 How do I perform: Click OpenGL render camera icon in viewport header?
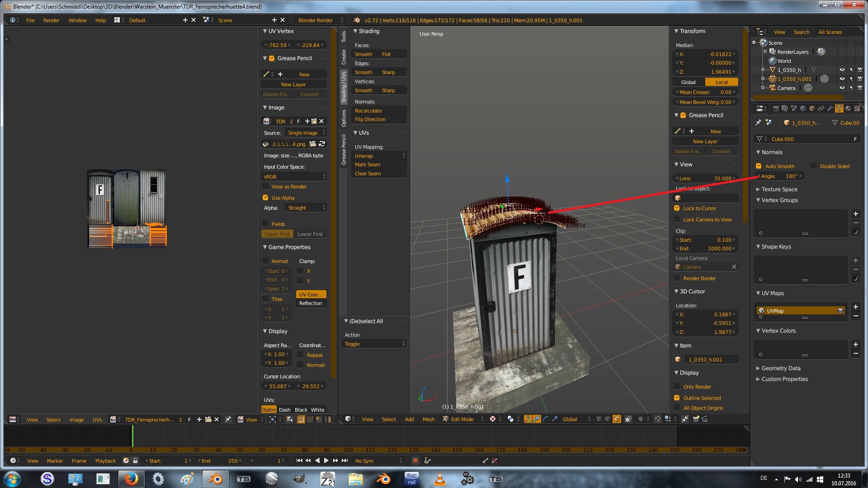click(696, 419)
